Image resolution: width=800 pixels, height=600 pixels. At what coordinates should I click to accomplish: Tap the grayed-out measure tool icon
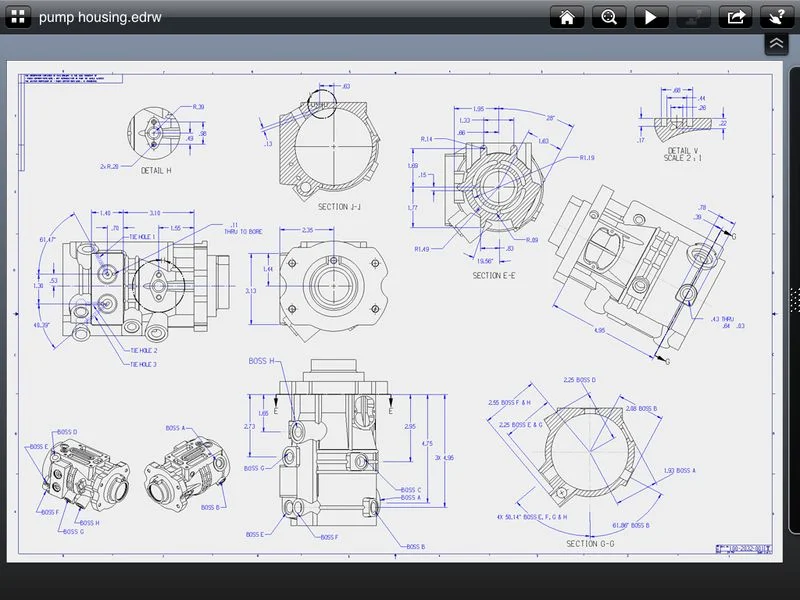pyautogui.click(x=693, y=17)
